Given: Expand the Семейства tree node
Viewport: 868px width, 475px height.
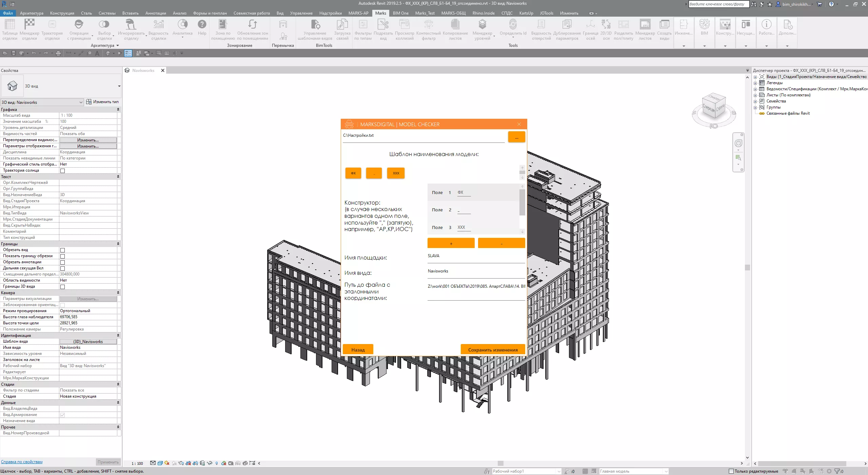Looking at the screenshot, I should point(755,101).
